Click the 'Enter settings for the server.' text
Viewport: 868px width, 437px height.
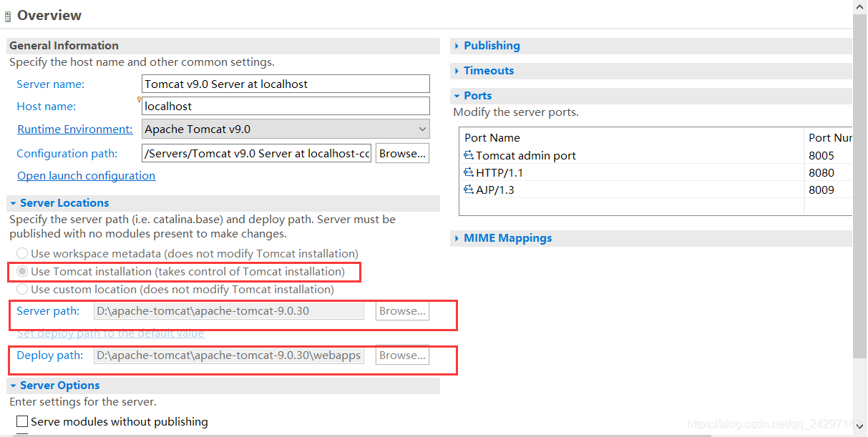pyautogui.click(x=83, y=402)
